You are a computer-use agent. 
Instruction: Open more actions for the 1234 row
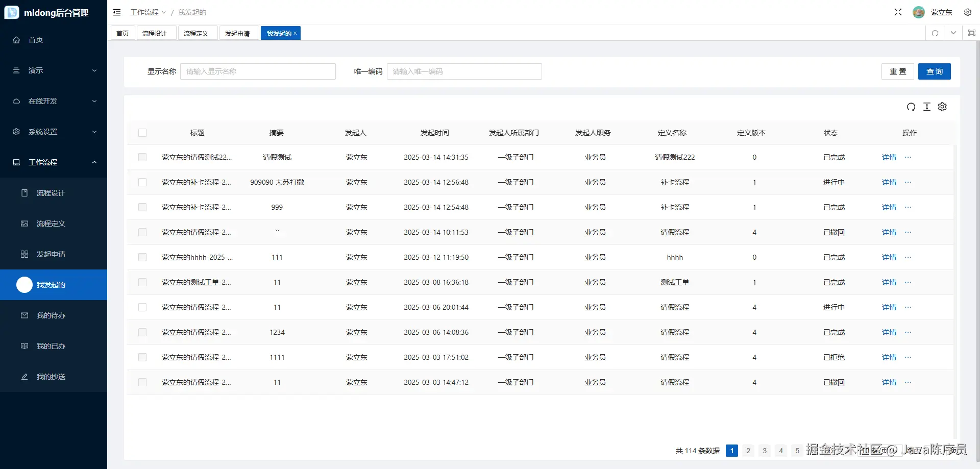pyautogui.click(x=908, y=332)
